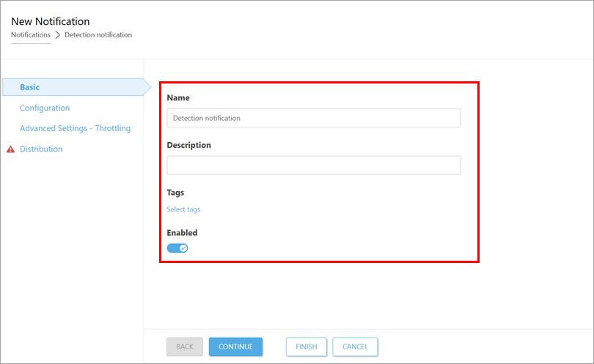
Task: Open the Basic section tab
Action: 30,87
